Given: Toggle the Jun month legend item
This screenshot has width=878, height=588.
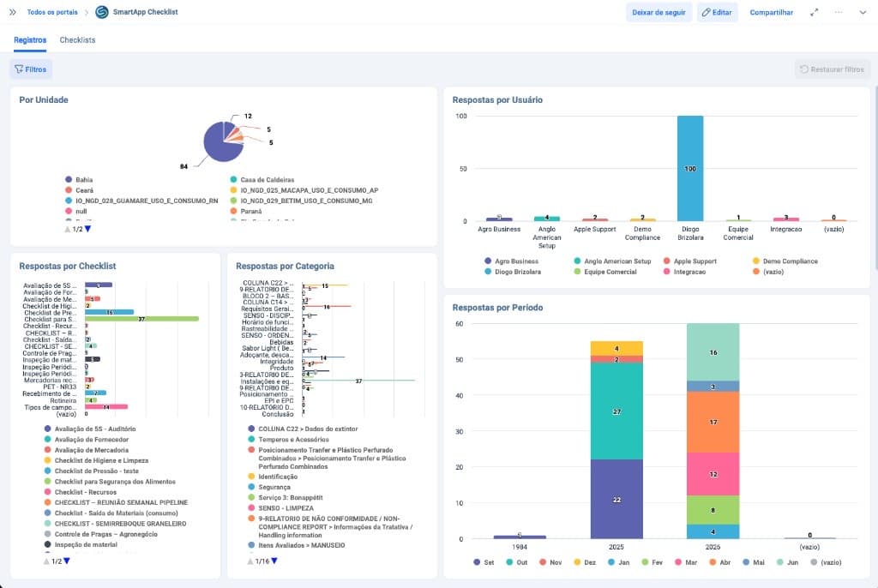Looking at the screenshot, I should click(x=787, y=562).
